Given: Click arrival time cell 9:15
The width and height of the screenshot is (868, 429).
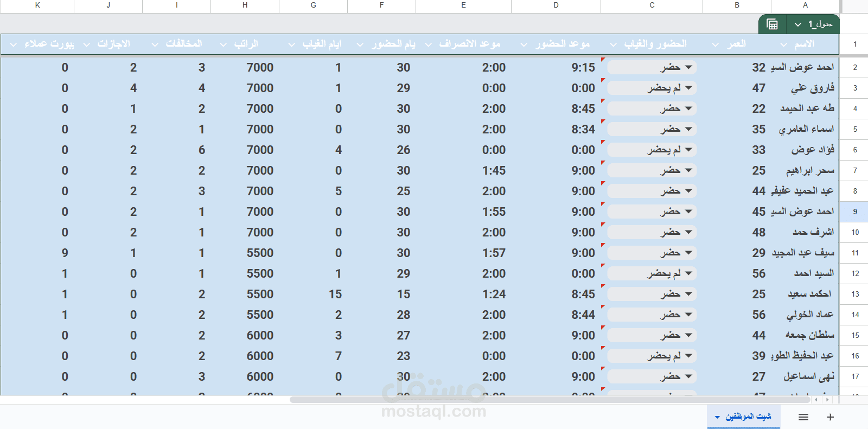Looking at the screenshot, I should click(x=583, y=67).
